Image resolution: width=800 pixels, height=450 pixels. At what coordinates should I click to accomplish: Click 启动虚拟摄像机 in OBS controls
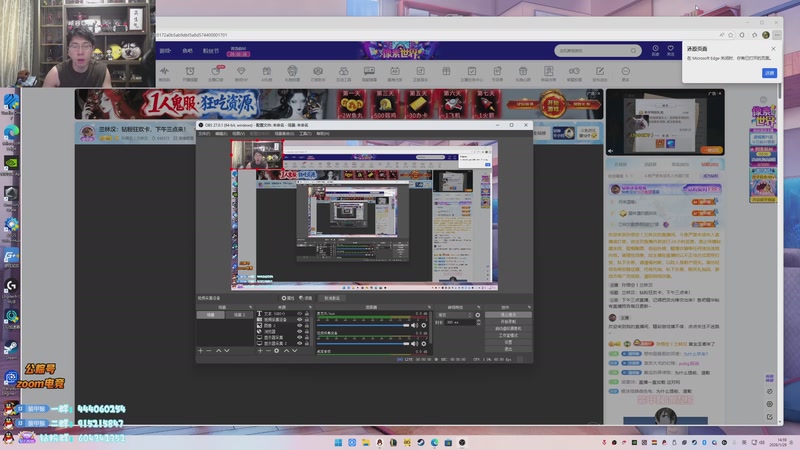[x=508, y=329]
